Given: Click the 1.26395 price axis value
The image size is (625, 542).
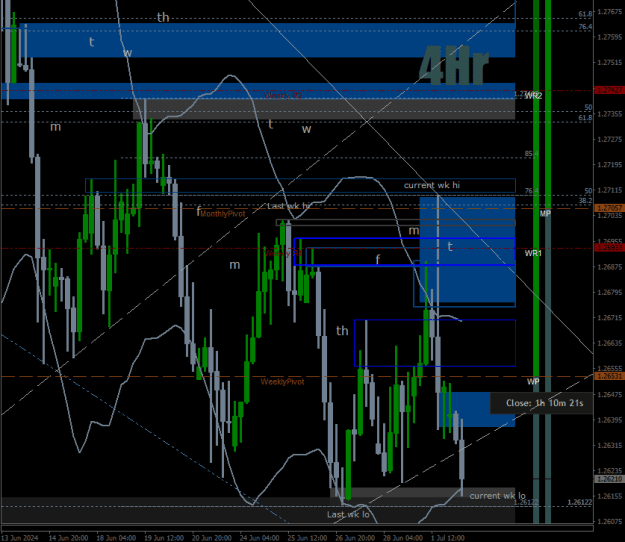Looking at the screenshot, I should click(610, 420).
